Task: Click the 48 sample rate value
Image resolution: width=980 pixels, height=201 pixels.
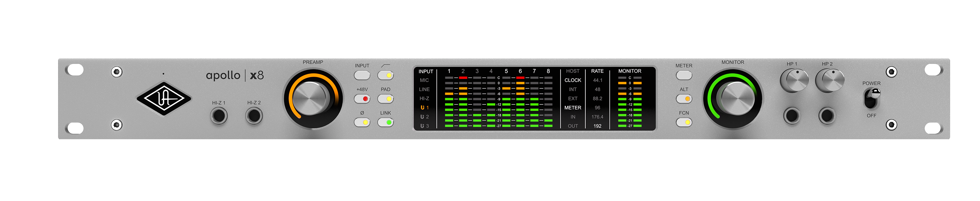Action: (x=597, y=90)
